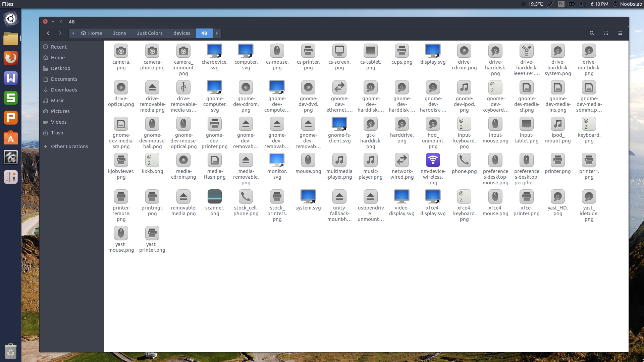Click 'Just Colors' in the path bar
The image size is (644, 362).
(150, 33)
